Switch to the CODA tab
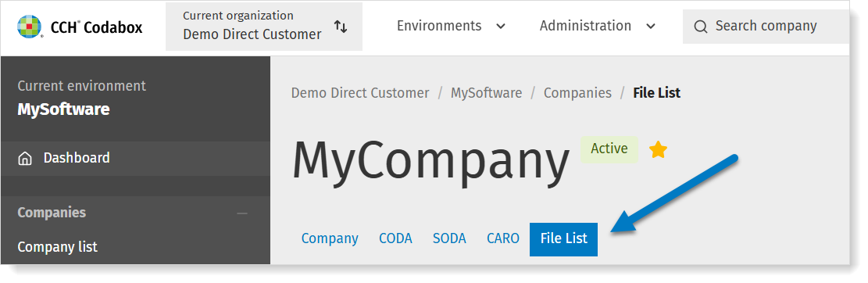The image size is (868, 283). 395,238
